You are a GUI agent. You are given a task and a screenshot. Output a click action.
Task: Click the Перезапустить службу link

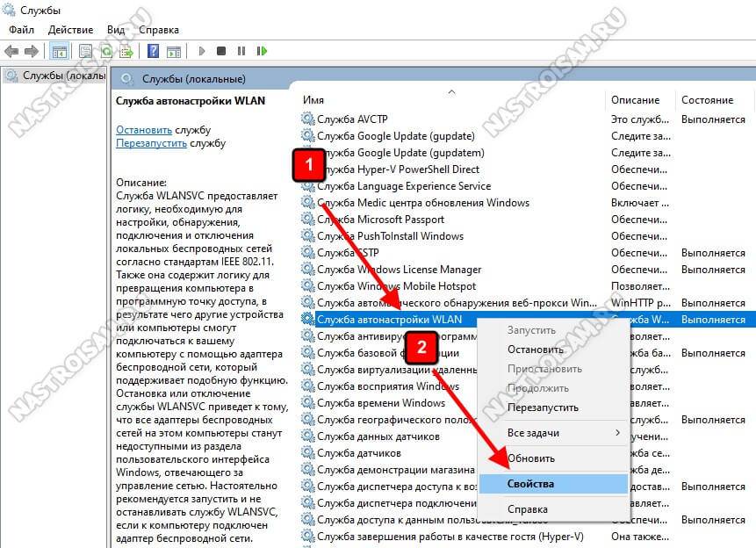tap(151, 143)
